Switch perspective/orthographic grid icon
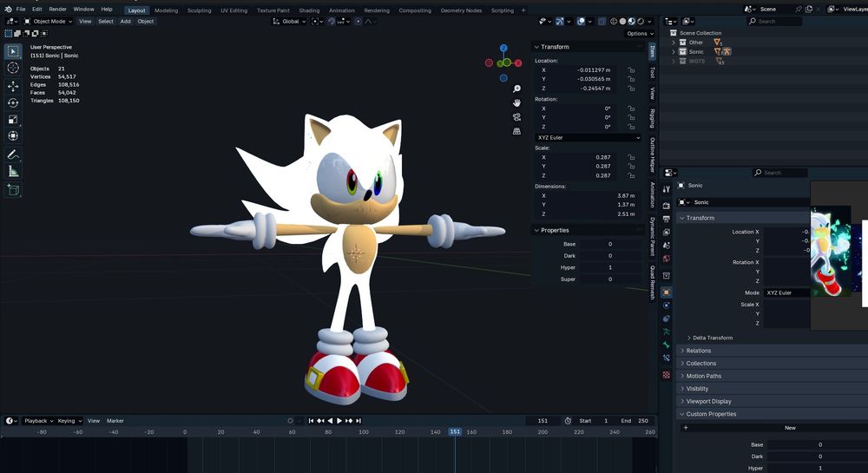Viewport: 868px width, 473px height. [x=516, y=132]
